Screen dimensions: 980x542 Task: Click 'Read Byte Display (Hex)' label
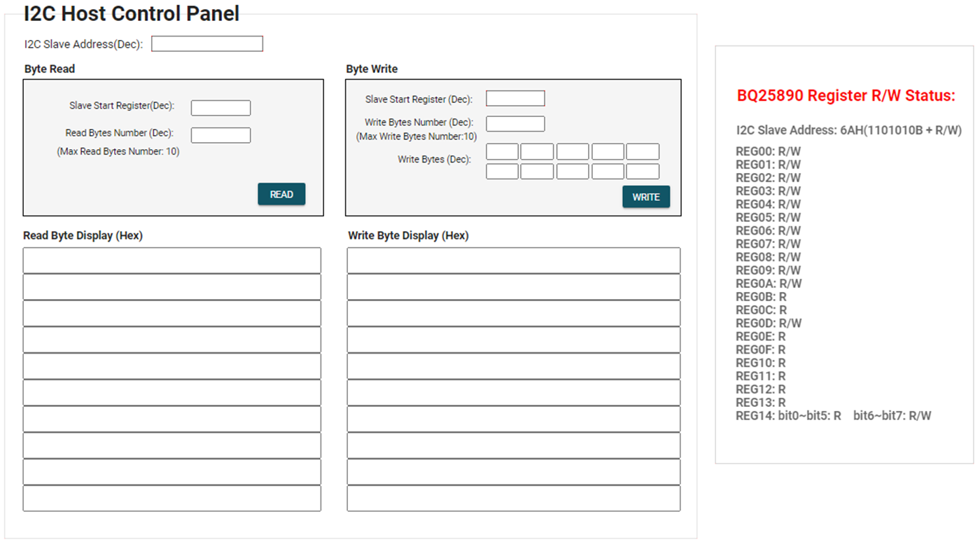[x=83, y=236]
